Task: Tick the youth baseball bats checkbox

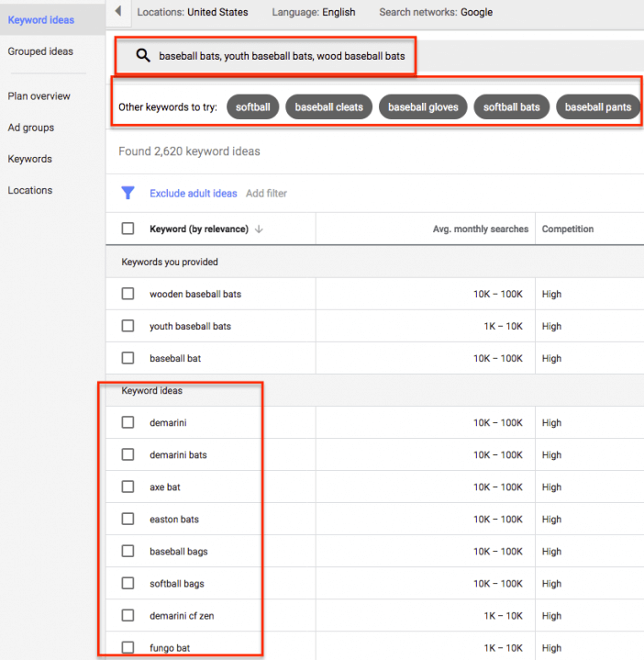Action: [x=128, y=326]
